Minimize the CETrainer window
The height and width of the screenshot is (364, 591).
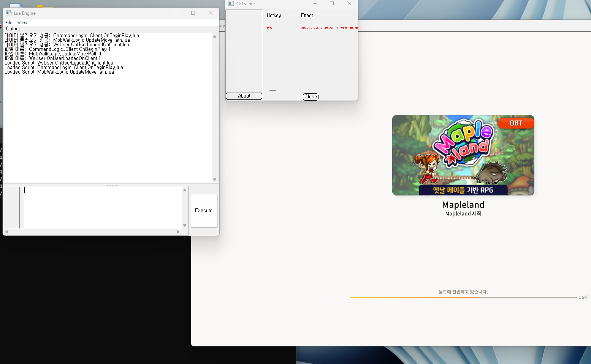(314, 4)
